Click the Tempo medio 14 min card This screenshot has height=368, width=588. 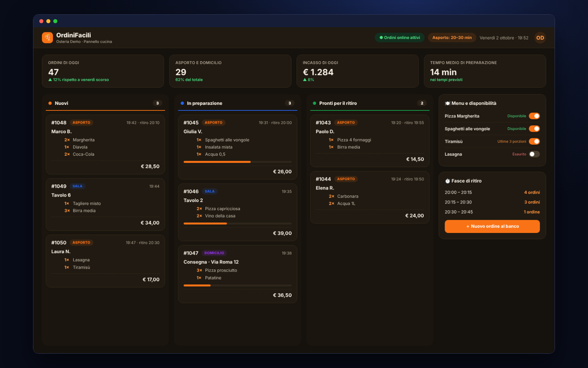[485, 71]
